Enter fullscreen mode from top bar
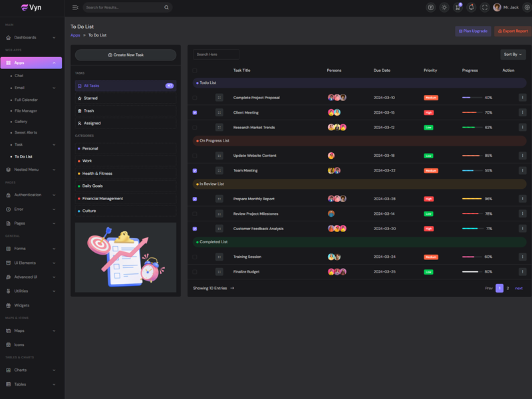The image size is (532, 399). (x=485, y=7)
